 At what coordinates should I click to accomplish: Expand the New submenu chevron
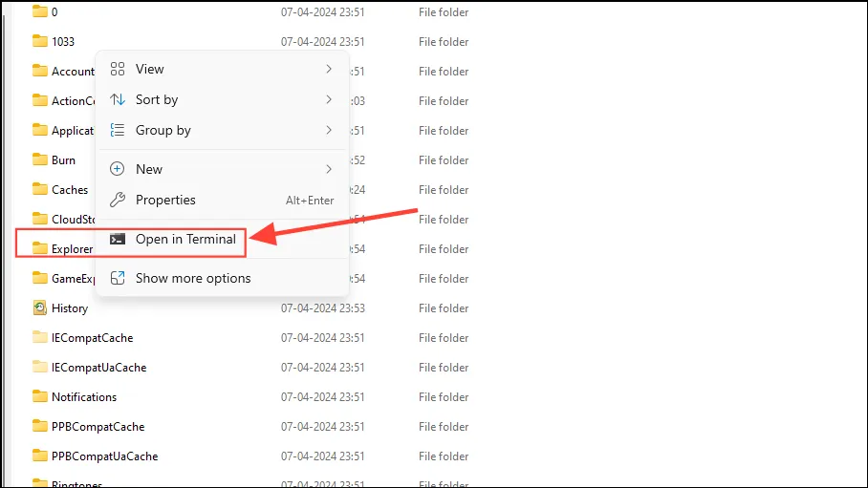pyautogui.click(x=329, y=169)
